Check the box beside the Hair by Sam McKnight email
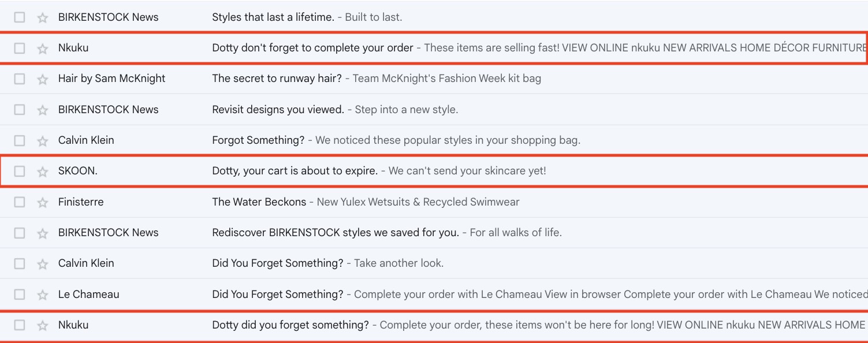This screenshot has width=868, height=343. click(19, 78)
